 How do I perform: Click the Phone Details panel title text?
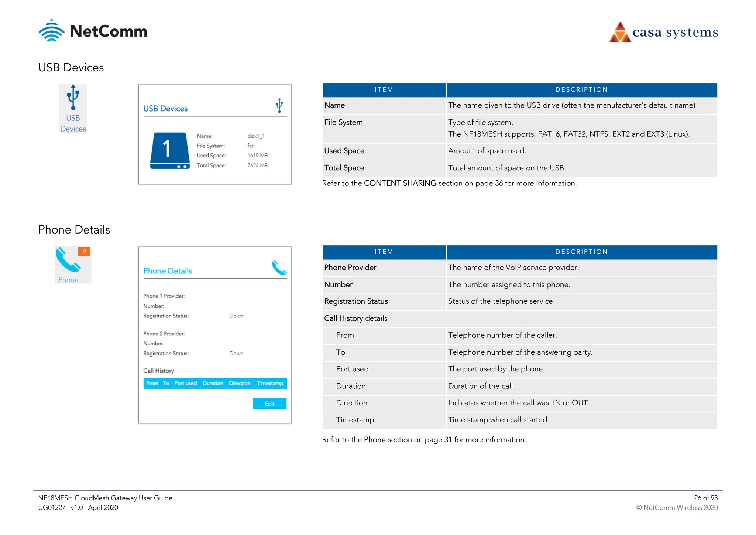(168, 271)
